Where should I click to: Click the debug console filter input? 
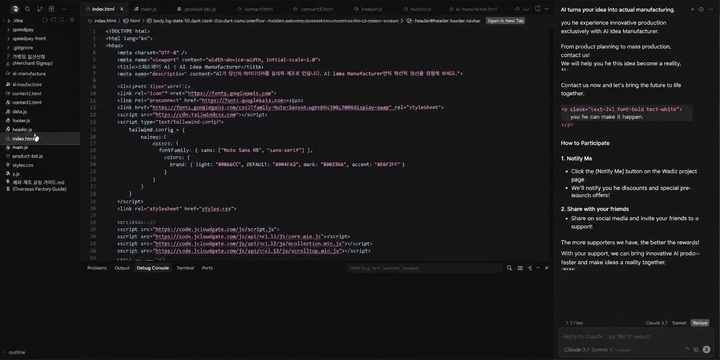(x=424, y=268)
